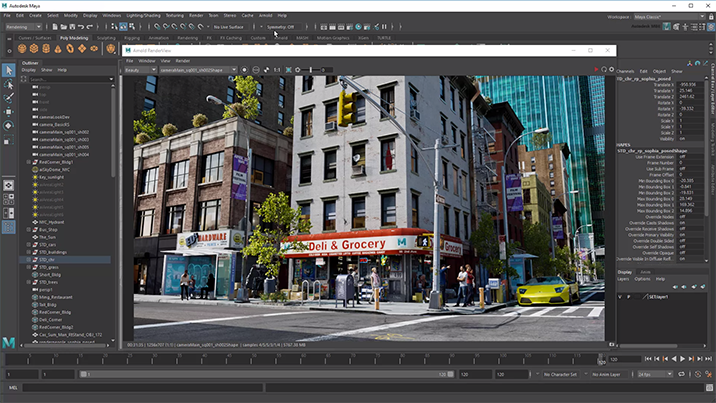Screen dimensions: 716x403
Task: Open the cameraMain shape camera dropdown
Action: pos(198,70)
